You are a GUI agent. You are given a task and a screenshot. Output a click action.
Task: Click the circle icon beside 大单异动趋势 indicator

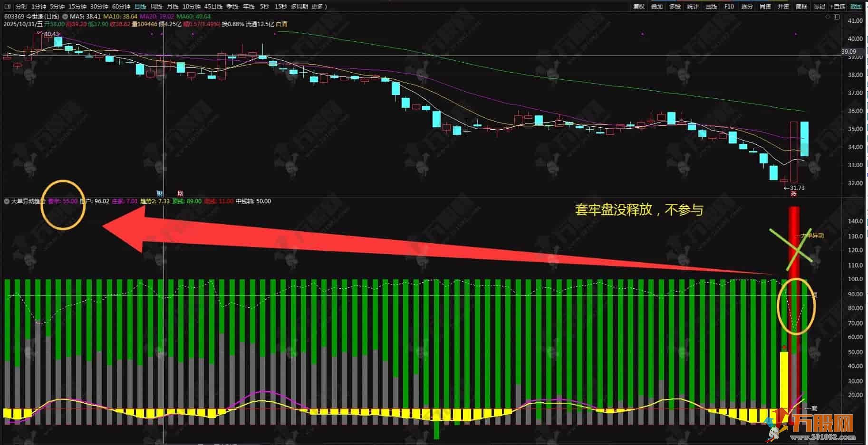(6, 201)
